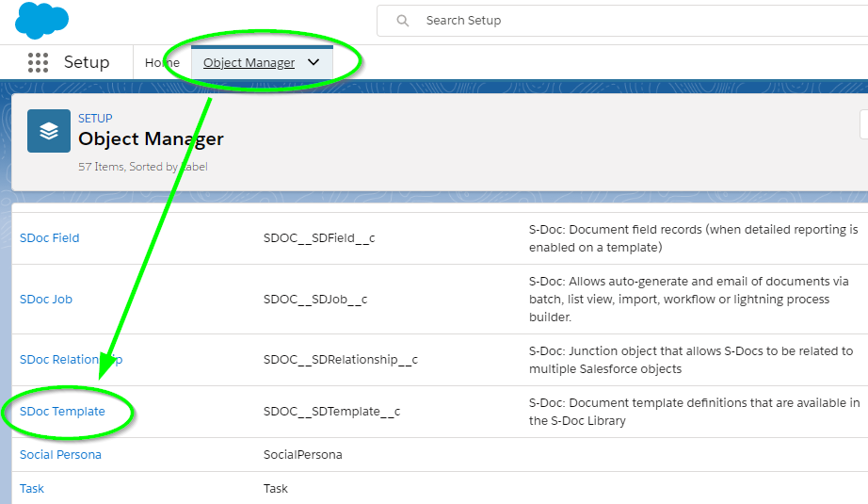Click the Object Manager layers icon
Viewport: 868px width, 504px height.
click(49, 131)
